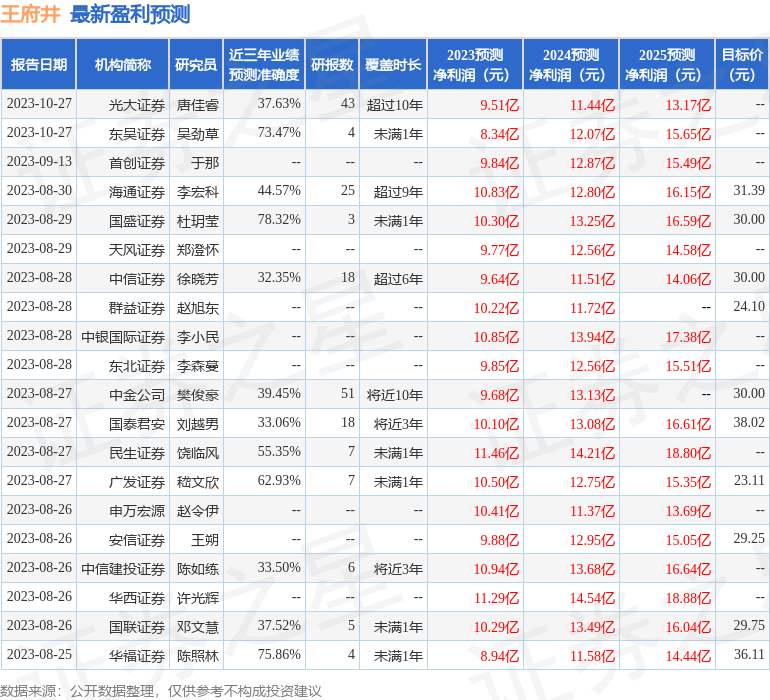Click target price 23.11
The width and height of the screenshot is (770, 700).
point(749,480)
